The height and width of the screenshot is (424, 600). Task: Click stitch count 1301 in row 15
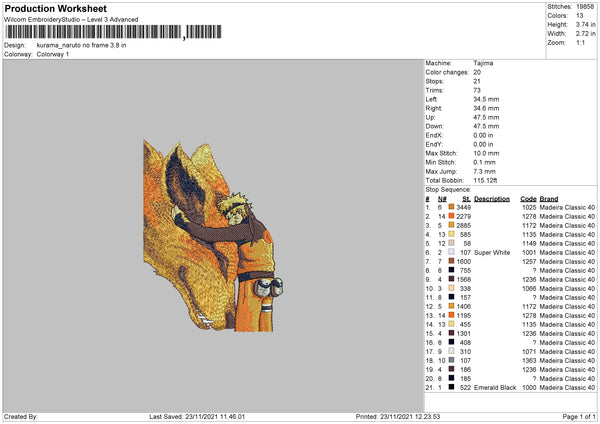(464, 333)
